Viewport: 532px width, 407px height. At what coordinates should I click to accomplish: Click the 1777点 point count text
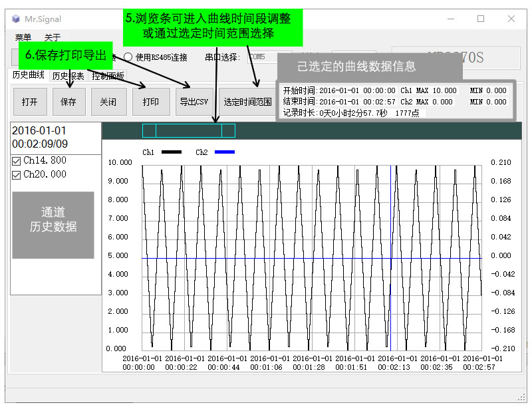click(407, 113)
